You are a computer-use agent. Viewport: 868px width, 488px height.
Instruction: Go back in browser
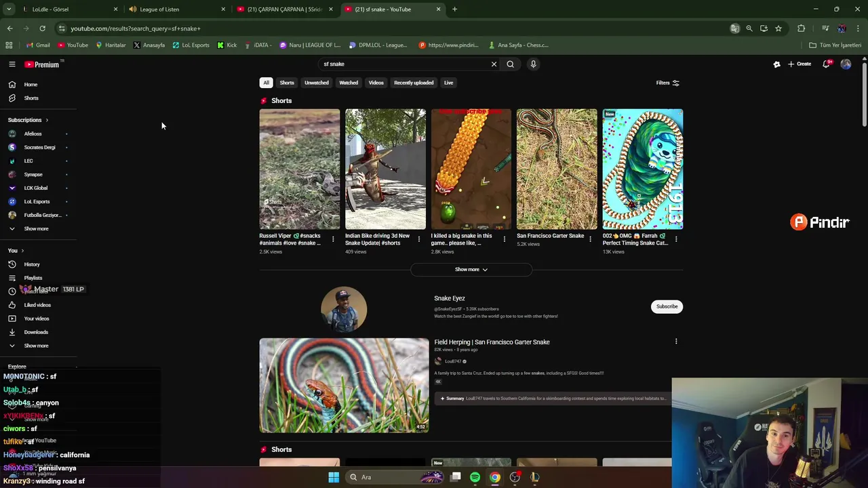(x=9, y=28)
